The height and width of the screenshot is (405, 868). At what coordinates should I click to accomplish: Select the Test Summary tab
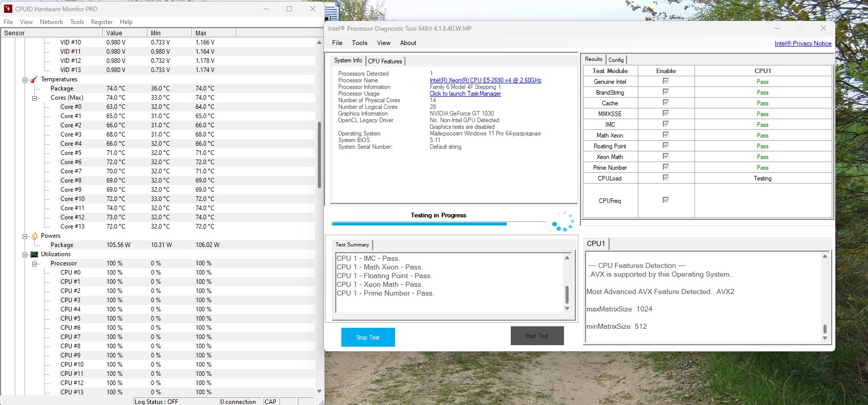click(x=352, y=244)
